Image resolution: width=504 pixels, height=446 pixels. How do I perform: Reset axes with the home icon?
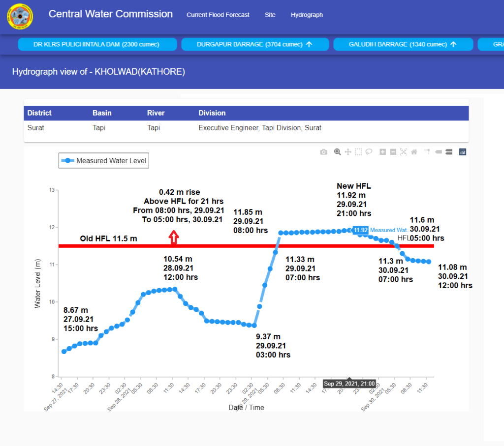tap(414, 152)
